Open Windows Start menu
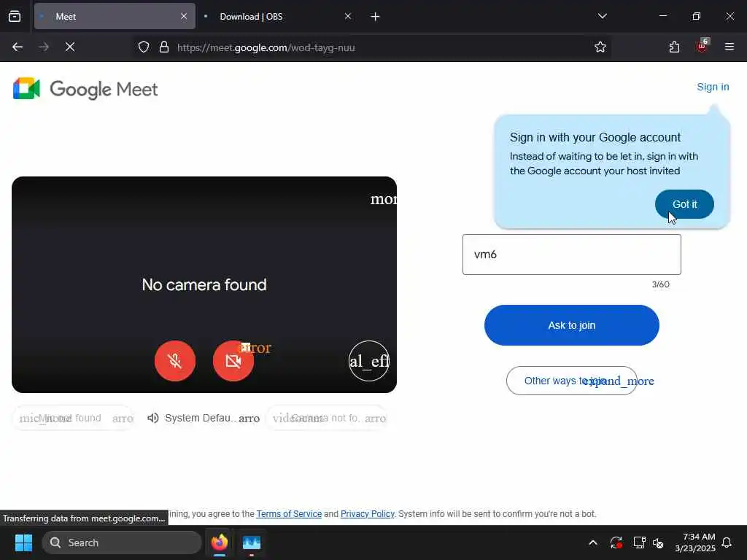This screenshot has height=560, width=747. [23, 542]
